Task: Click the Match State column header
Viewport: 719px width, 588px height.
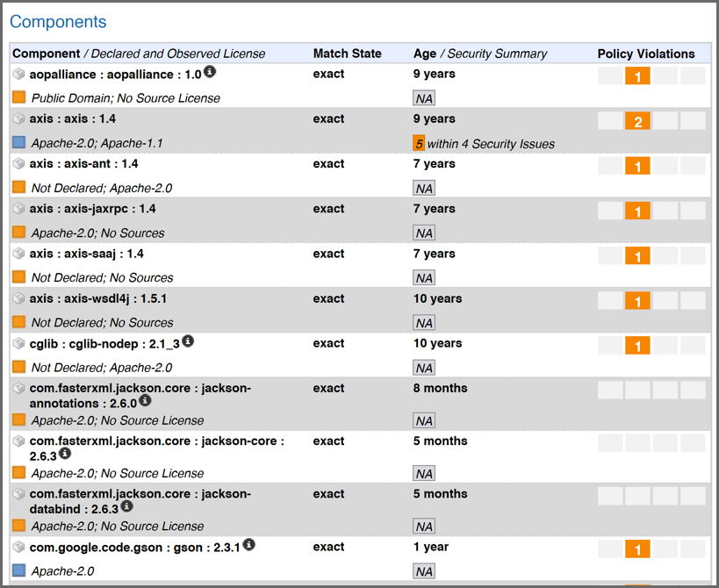Action: pos(347,54)
